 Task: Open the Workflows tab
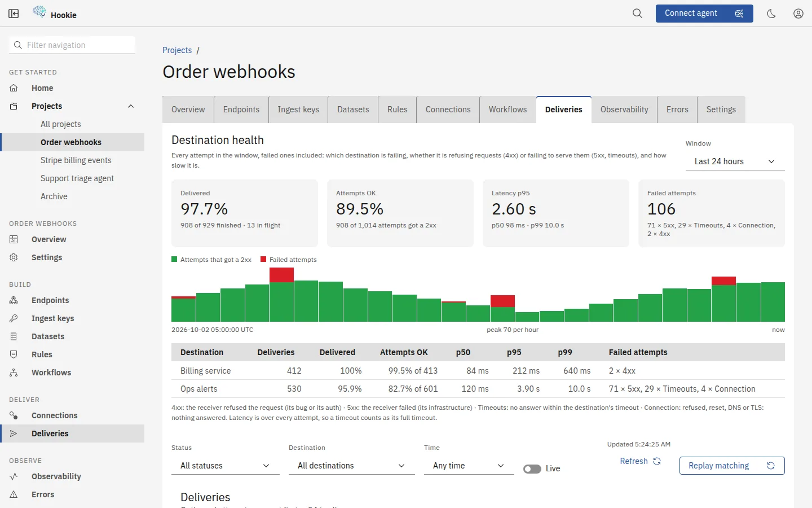507,110
